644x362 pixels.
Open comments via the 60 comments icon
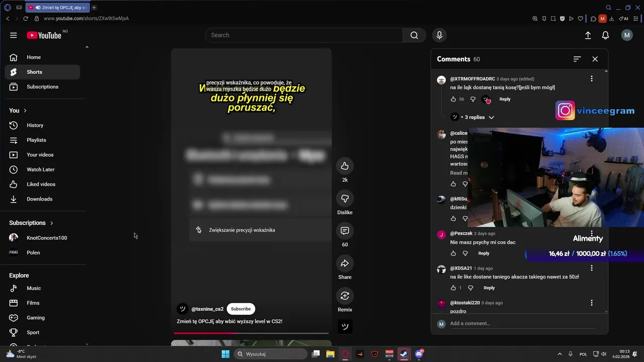[x=345, y=231]
